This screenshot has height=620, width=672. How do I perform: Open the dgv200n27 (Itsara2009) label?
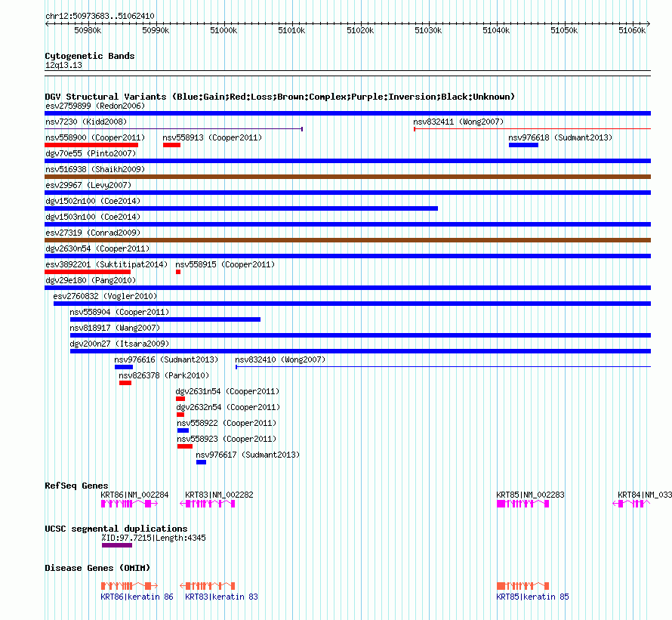(119, 344)
